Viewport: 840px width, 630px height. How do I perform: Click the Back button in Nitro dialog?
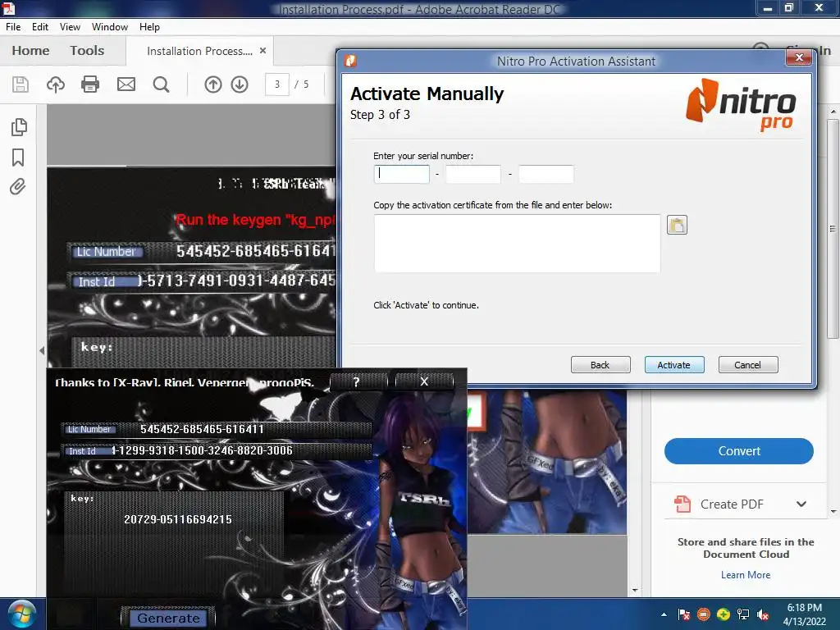600,365
